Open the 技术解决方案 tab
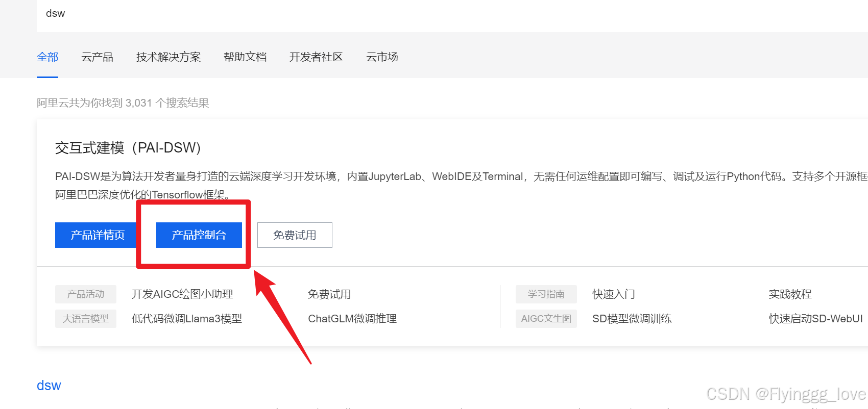 168,57
